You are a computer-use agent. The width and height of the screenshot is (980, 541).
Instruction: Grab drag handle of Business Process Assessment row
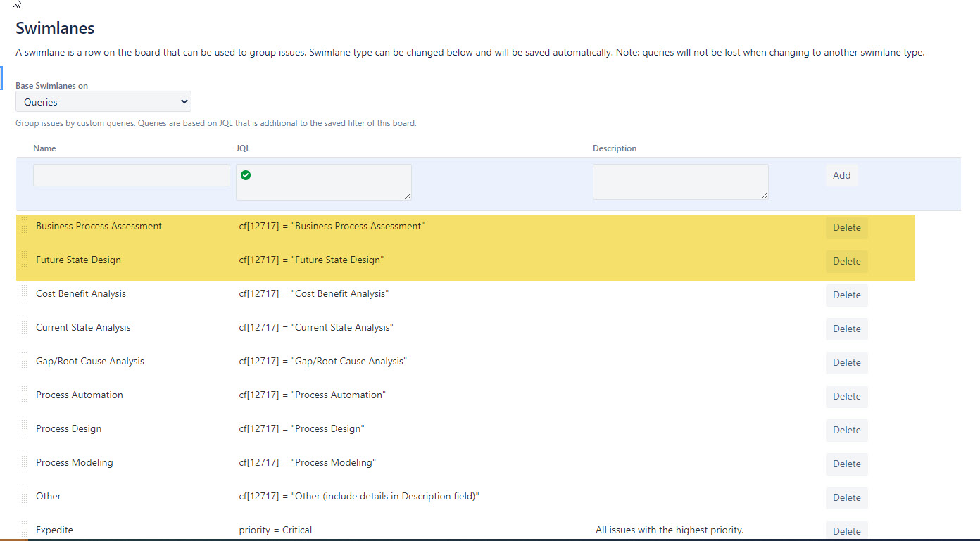[25, 225]
